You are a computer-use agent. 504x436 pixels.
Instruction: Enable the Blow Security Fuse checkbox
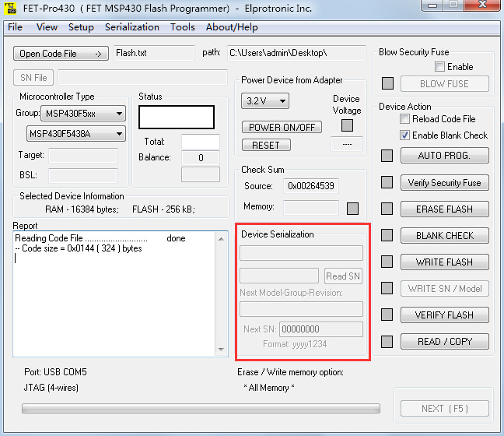(439, 67)
